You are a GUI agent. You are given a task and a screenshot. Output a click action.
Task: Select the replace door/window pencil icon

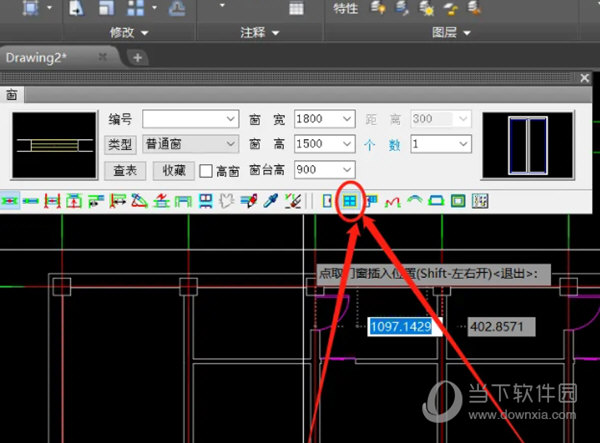click(x=249, y=201)
